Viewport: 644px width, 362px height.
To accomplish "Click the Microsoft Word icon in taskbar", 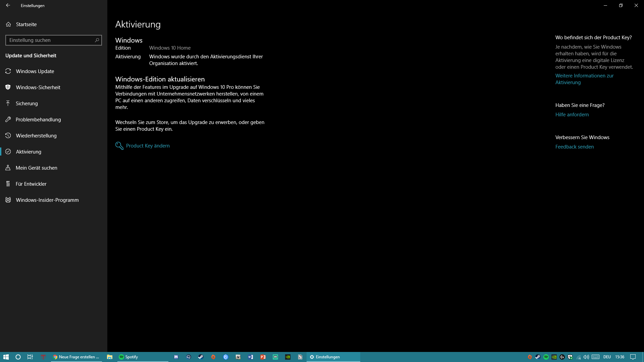I will click(250, 357).
